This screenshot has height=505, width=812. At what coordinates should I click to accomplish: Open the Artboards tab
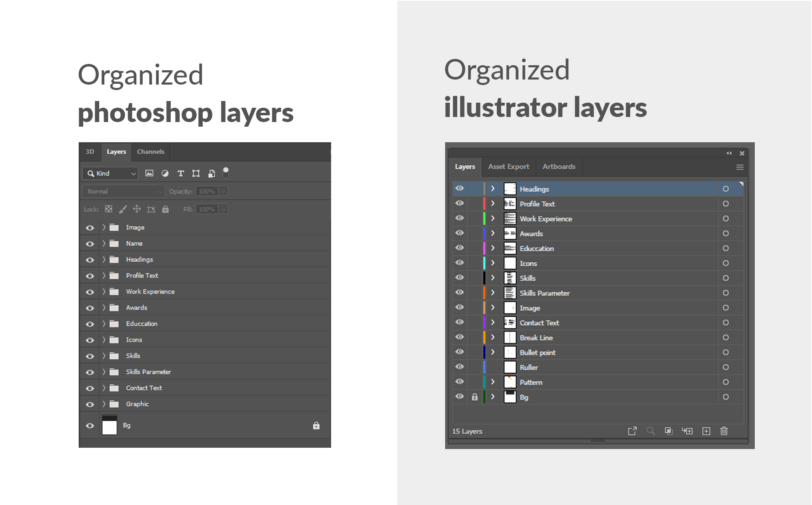pos(559,167)
